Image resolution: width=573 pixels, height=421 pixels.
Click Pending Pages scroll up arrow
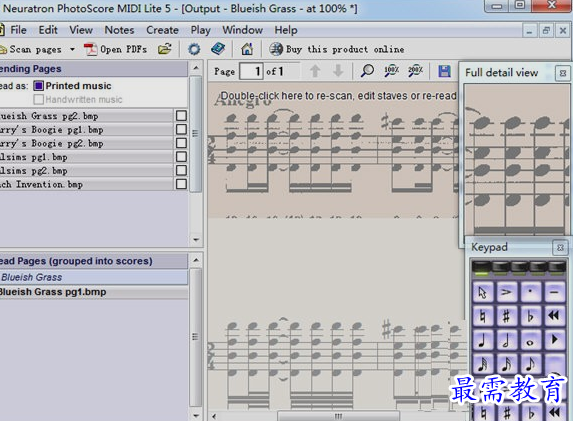pyautogui.click(x=196, y=68)
